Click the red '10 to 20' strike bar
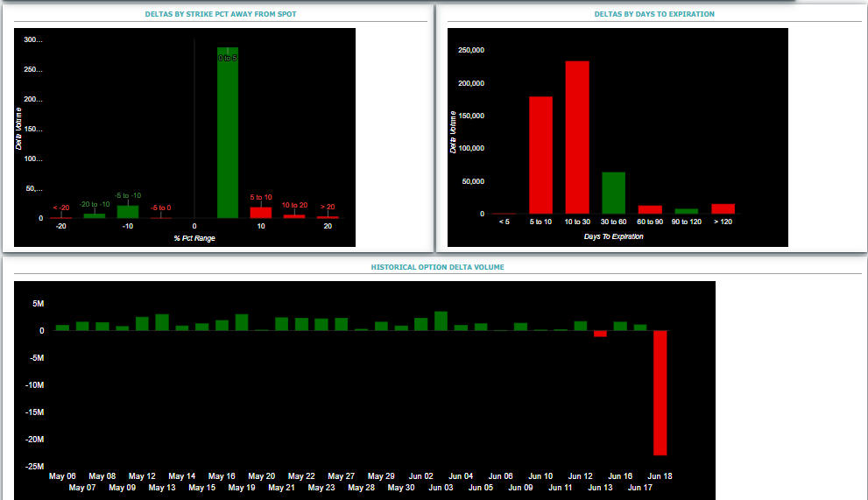Image resolution: width=868 pixels, height=500 pixels. coord(294,216)
